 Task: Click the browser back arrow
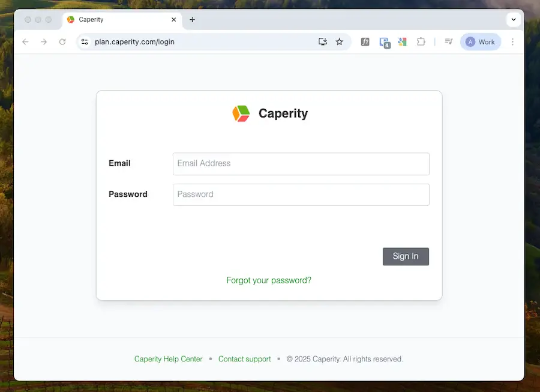pyautogui.click(x=25, y=42)
